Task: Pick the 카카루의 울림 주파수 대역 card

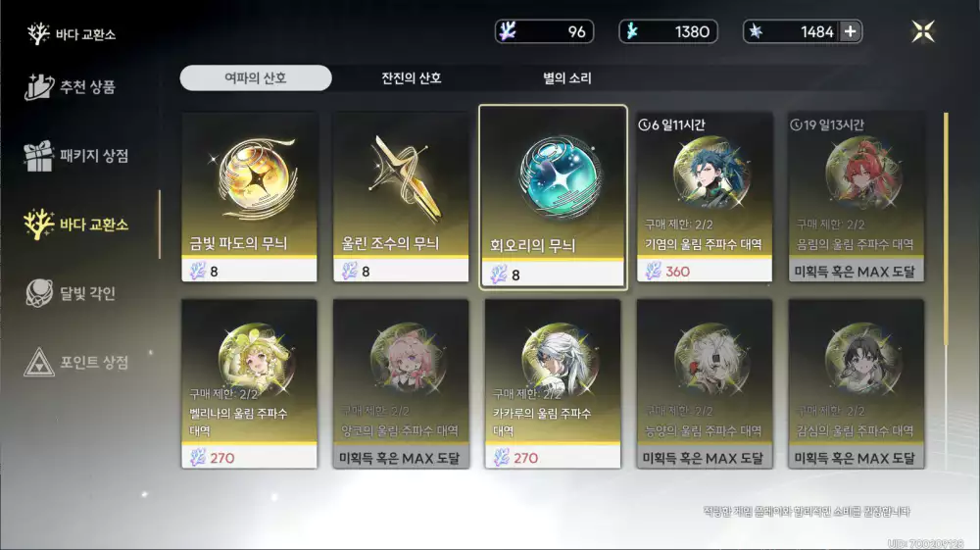Action: [553, 383]
